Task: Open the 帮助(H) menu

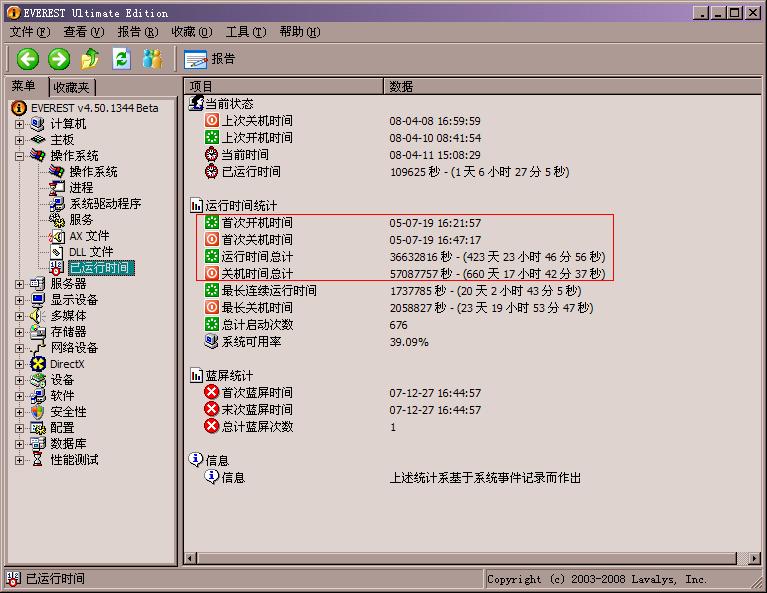Action: (x=300, y=32)
